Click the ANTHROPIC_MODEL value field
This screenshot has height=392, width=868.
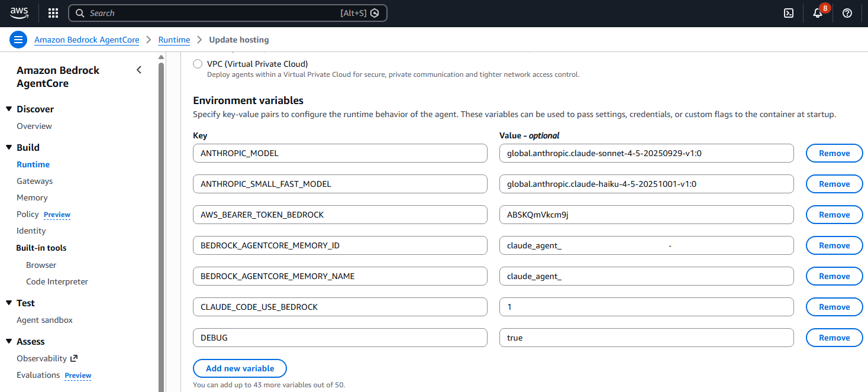click(646, 153)
